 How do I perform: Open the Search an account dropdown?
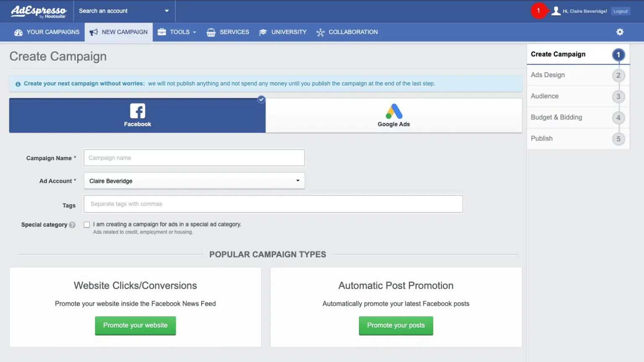click(124, 11)
